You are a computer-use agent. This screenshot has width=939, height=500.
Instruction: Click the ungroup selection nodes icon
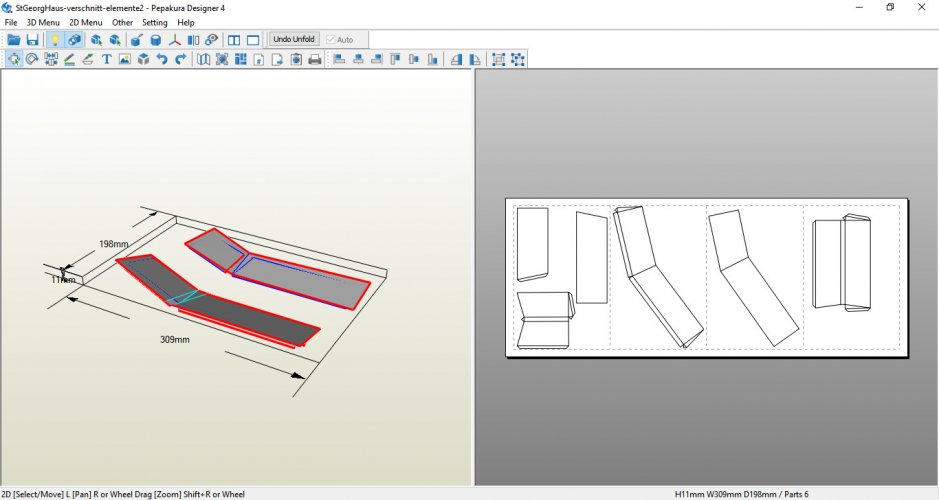coord(518,59)
